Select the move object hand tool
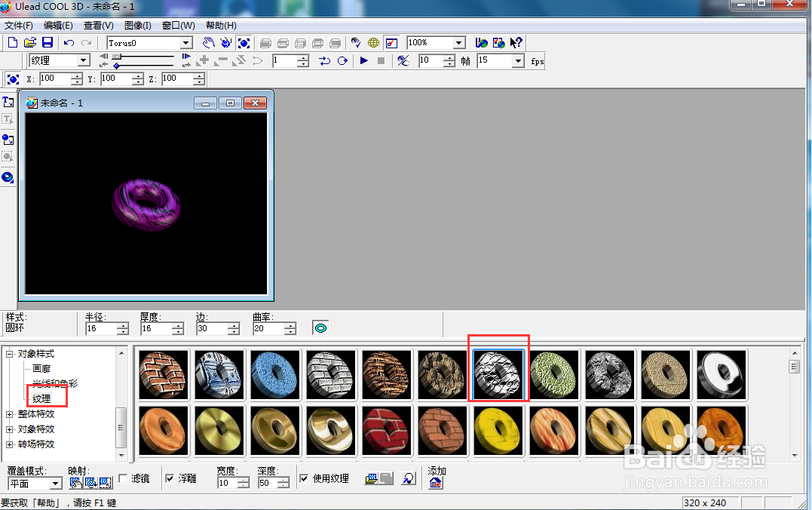Image resolution: width=812 pixels, height=510 pixels. (x=208, y=43)
